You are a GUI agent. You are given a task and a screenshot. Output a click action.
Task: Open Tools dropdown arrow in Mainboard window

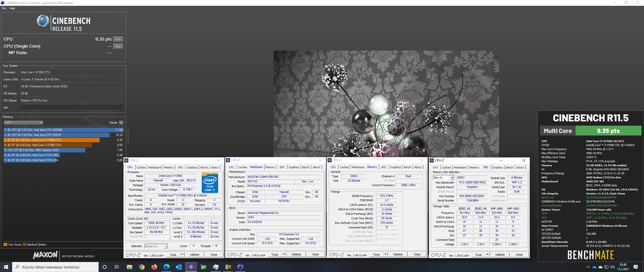[x=284, y=254]
